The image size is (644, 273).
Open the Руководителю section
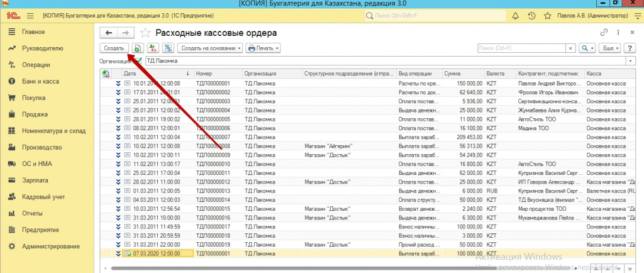[43, 48]
